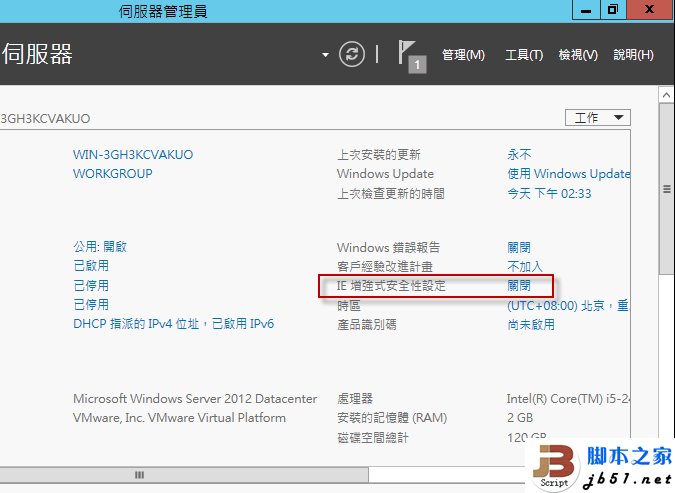675x493 pixels.
Task: Click DHCP 指派的 IPv4 位址 link
Action: (173, 324)
